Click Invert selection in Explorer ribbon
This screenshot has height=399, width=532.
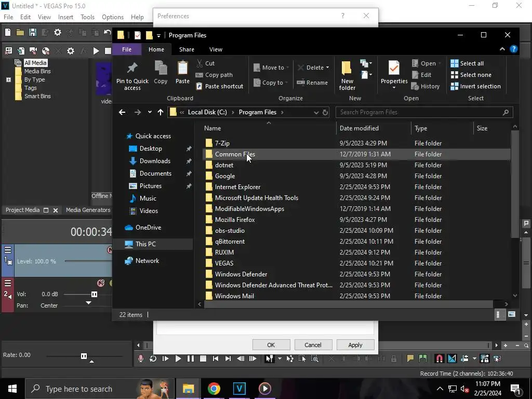475,86
